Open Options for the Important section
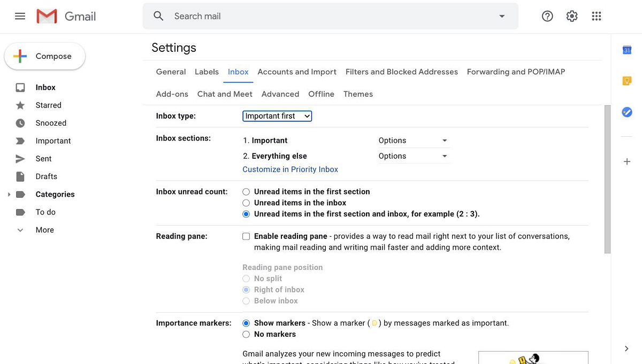Viewport: 642px width, 364px height. click(413, 140)
